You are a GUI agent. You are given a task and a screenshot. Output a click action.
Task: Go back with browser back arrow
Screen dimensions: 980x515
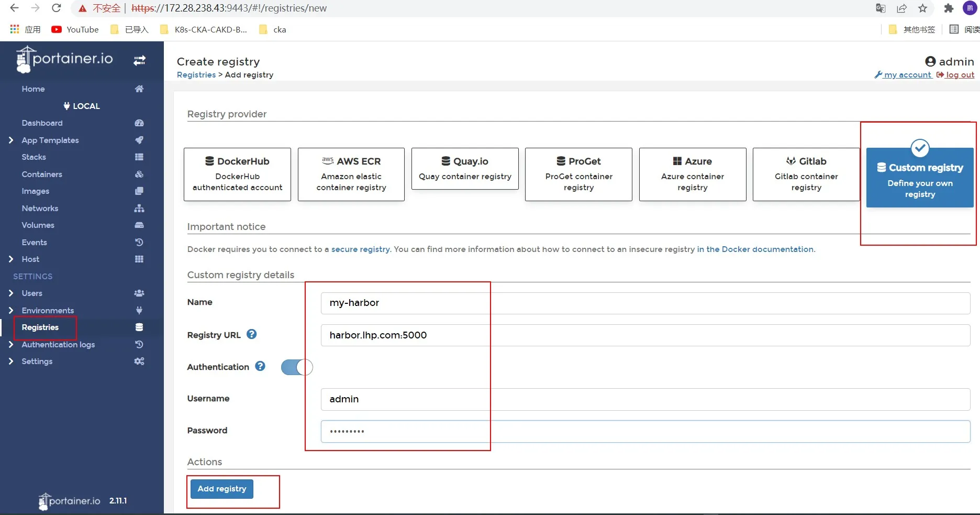15,8
